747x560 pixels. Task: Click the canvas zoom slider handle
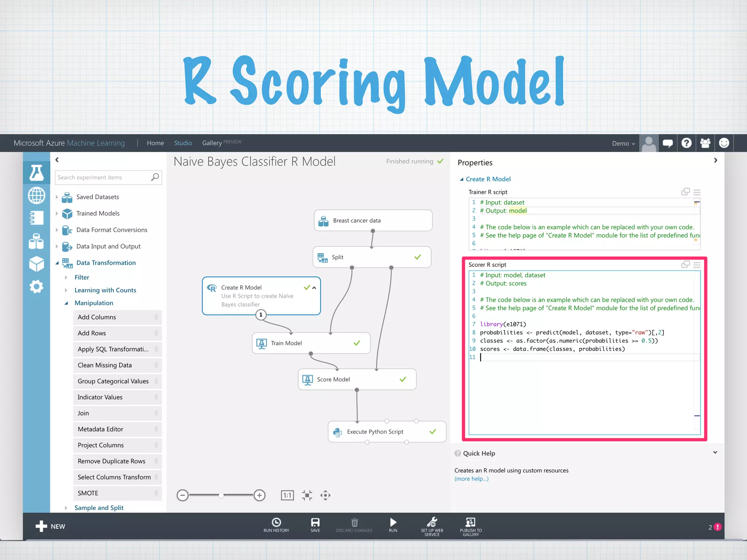(x=221, y=495)
